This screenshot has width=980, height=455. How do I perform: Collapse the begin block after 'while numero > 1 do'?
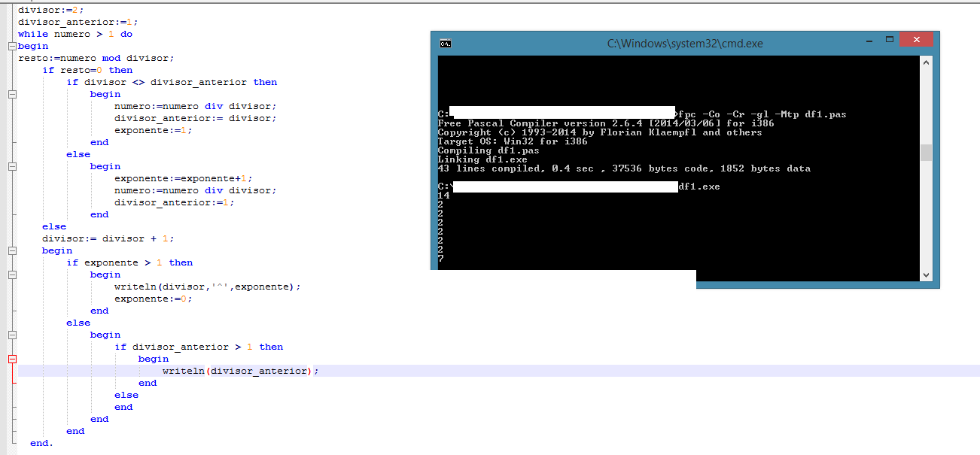12,46
